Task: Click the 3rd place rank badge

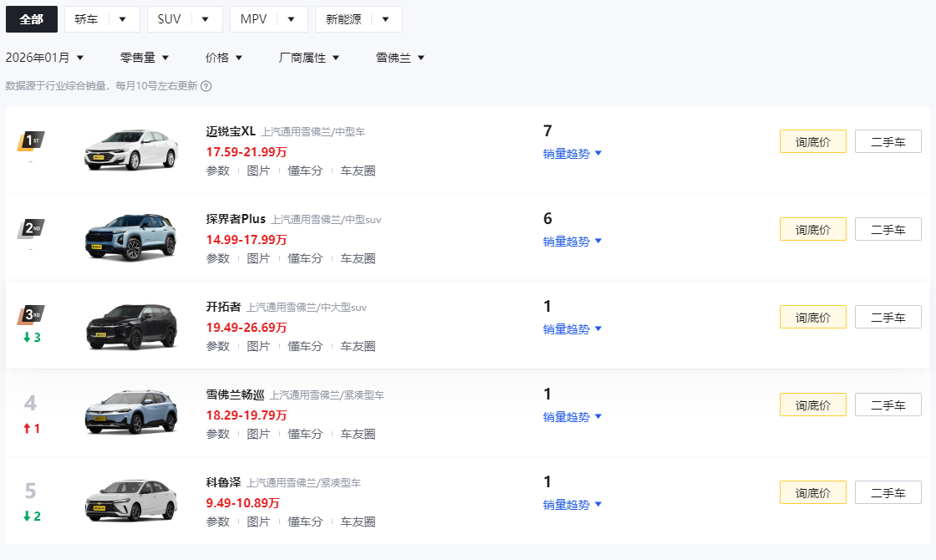Action: tap(30, 316)
